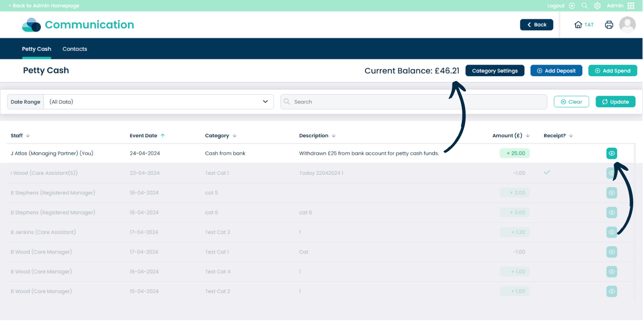Sort by Description column arrow
Viewport: 644px width, 321px height.
pos(334,136)
